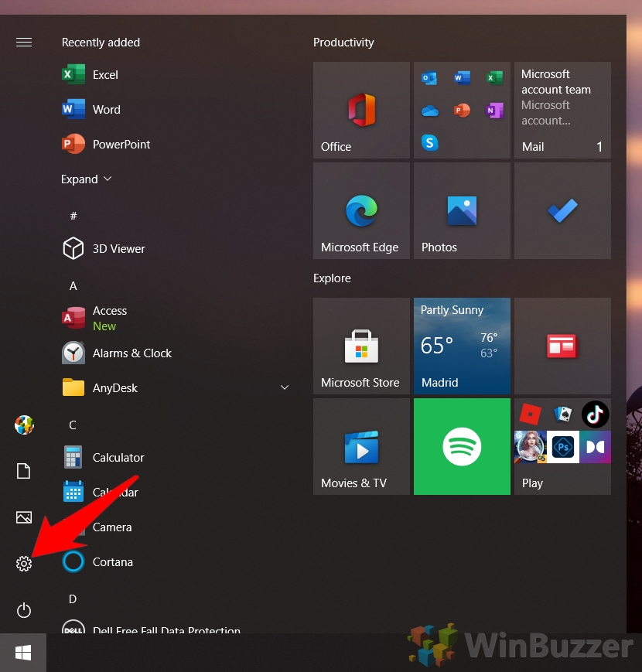Open the user account button
Viewport: 642px width, 672px height.
pyautogui.click(x=23, y=425)
